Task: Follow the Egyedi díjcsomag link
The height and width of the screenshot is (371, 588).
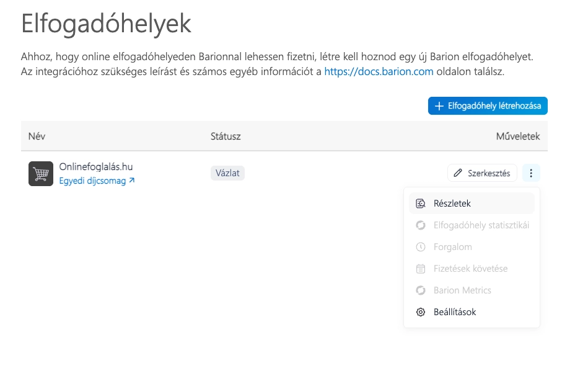Action: point(92,181)
